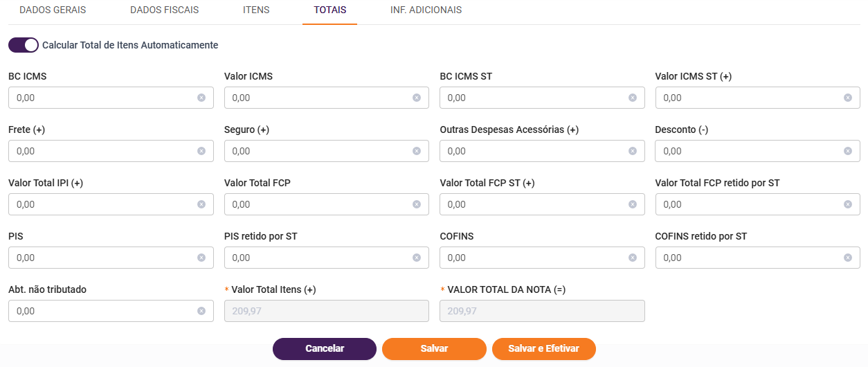Image resolution: width=868 pixels, height=367 pixels.
Task: Clear the Valor ICMS ST field
Action: click(848, 98)
